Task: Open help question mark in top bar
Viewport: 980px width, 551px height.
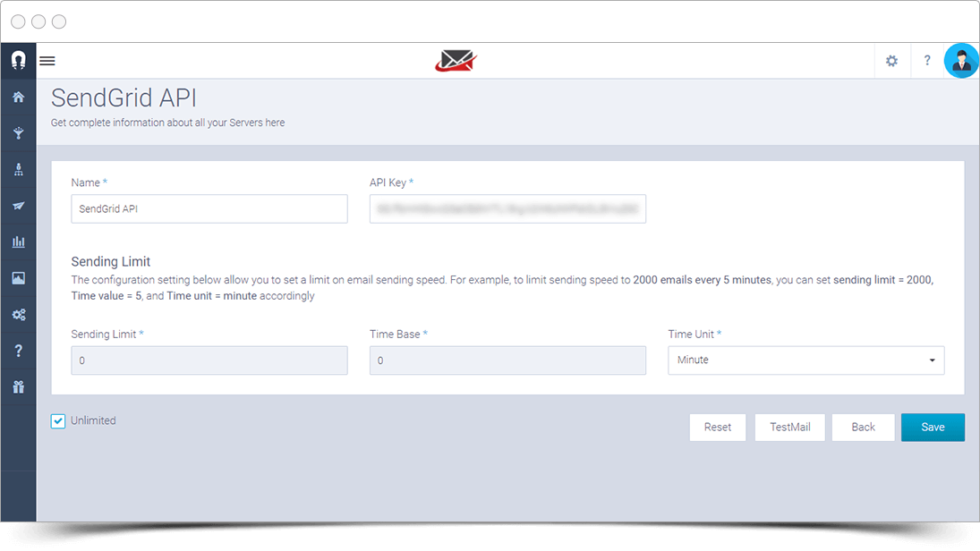Action: (x=927, y=61)
